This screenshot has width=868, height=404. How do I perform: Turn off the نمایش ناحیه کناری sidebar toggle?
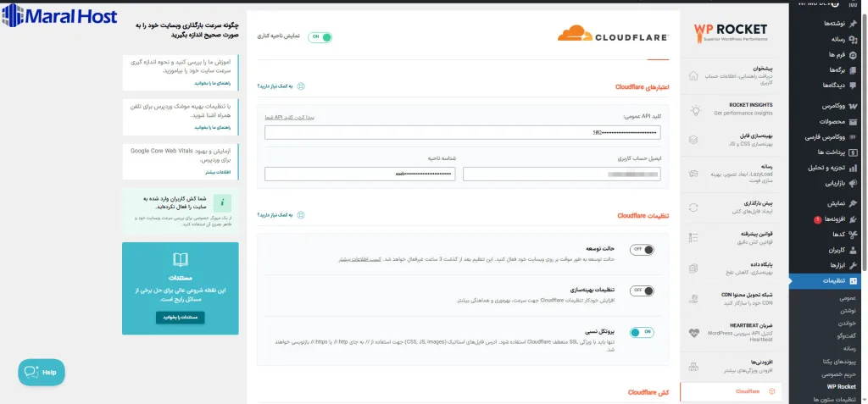coord(320,37)
